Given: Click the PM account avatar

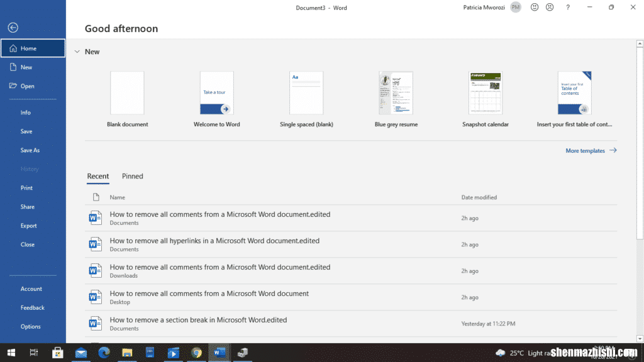Looking at the screenshot, I should 516,8.
